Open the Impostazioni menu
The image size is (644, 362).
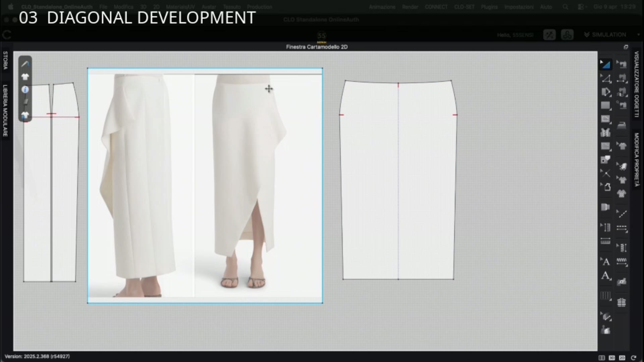click(519, 7)
